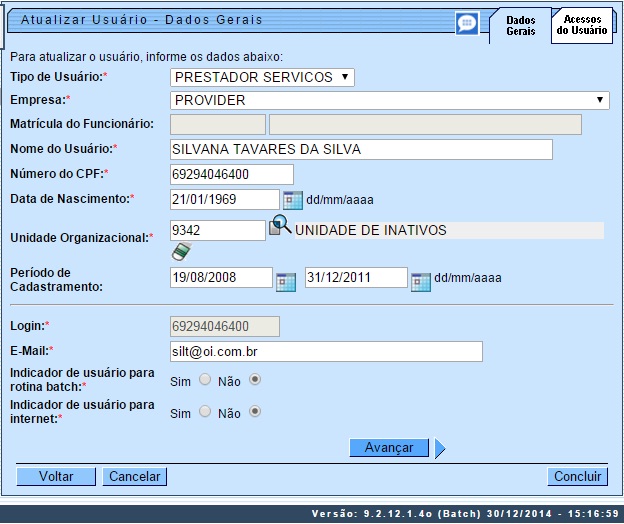624x524 pixels.
Task: Select Não for rotina batch indicator
Action: 254,380
